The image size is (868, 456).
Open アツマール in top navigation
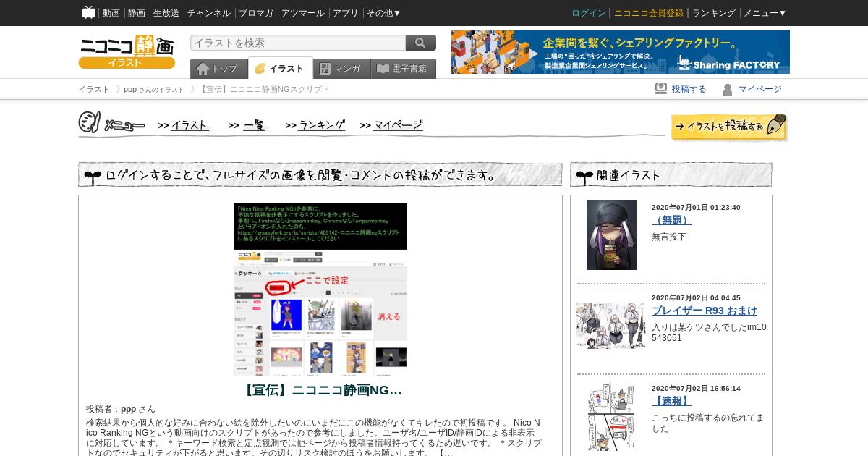303,13
